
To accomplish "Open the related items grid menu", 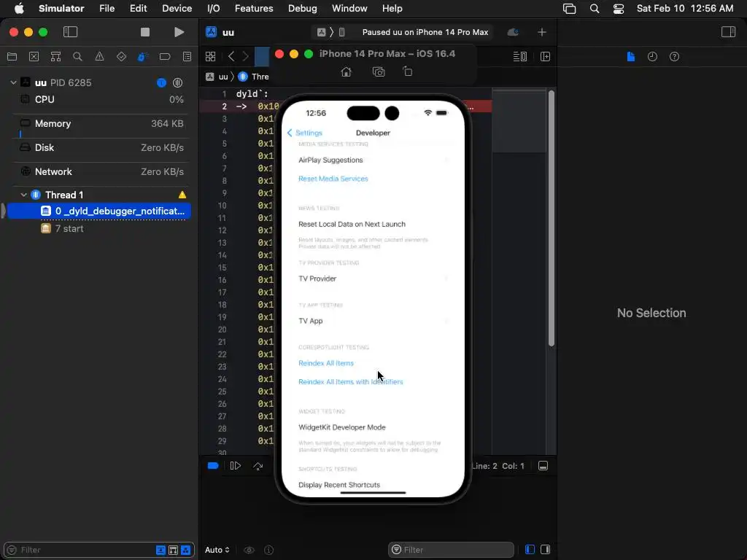I will pyautogui.click(x=210, y=57).
